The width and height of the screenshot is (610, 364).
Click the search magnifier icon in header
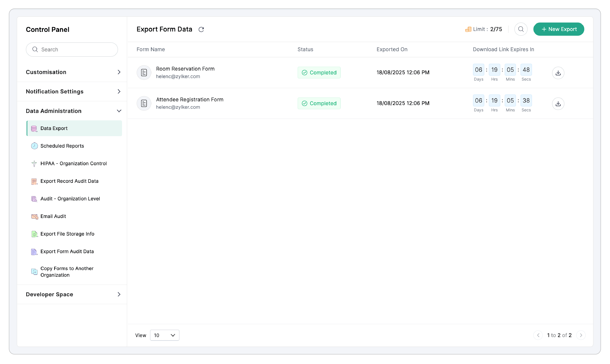coord(521,29)
